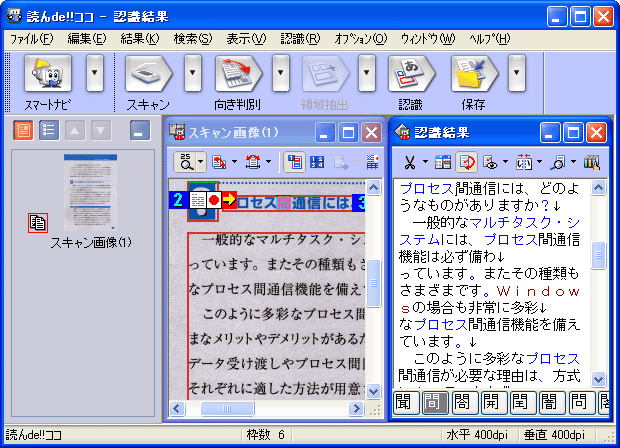Open the 編集(E) menu
The image size is (620, 448).
pyautogui.click(x=87, y=39)
